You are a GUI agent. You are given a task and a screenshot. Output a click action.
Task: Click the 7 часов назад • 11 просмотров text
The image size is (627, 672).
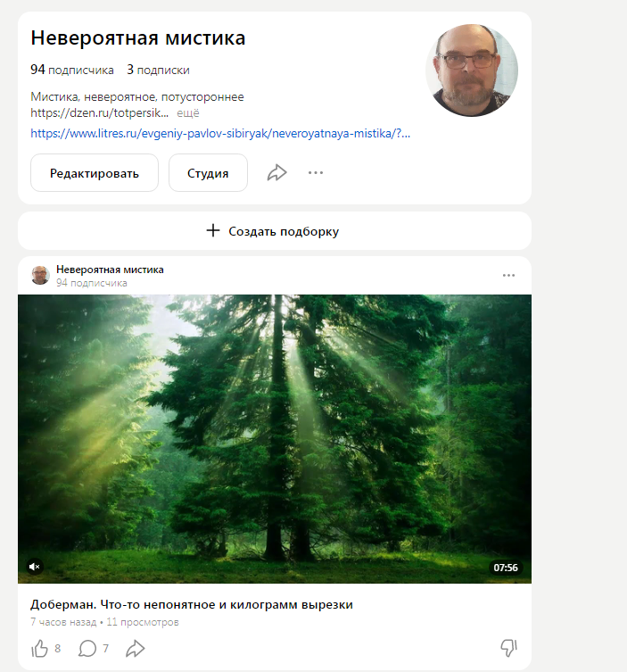click(104, 622)
